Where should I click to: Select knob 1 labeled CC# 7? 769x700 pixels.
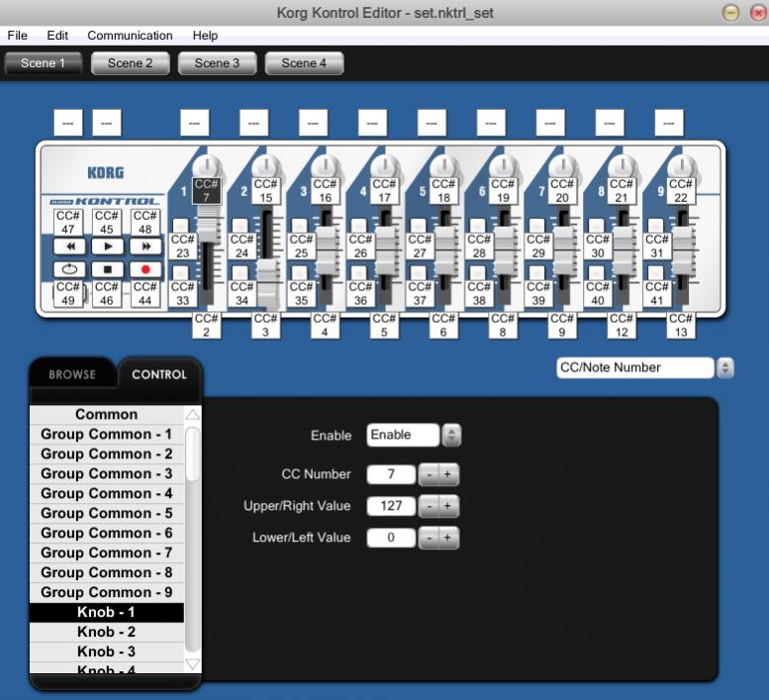coord(207,191)
